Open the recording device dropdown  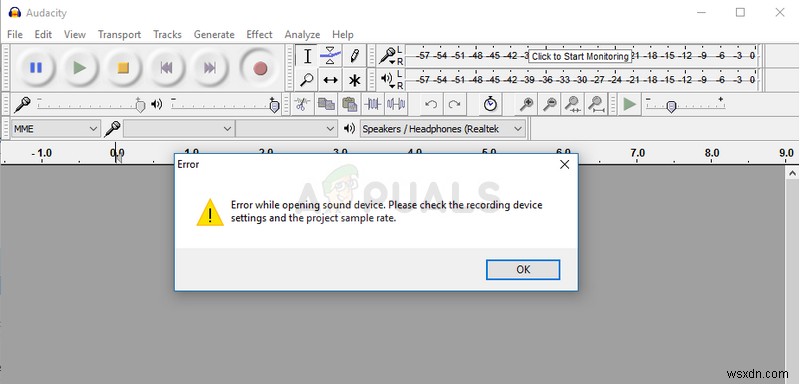pyautogui.click(x=179, y=129)
